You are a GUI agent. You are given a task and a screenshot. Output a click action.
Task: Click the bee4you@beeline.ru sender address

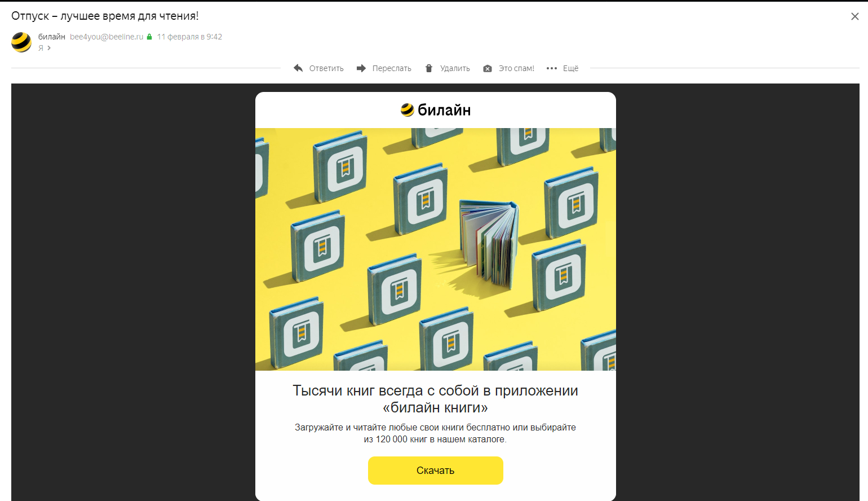pyautogui.click(x=107, y=37)
